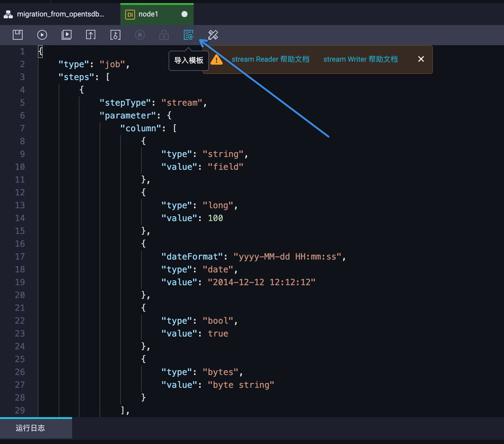Open stream Writer 帮助文档 link

pyautogui.click(x=360, y=59)
